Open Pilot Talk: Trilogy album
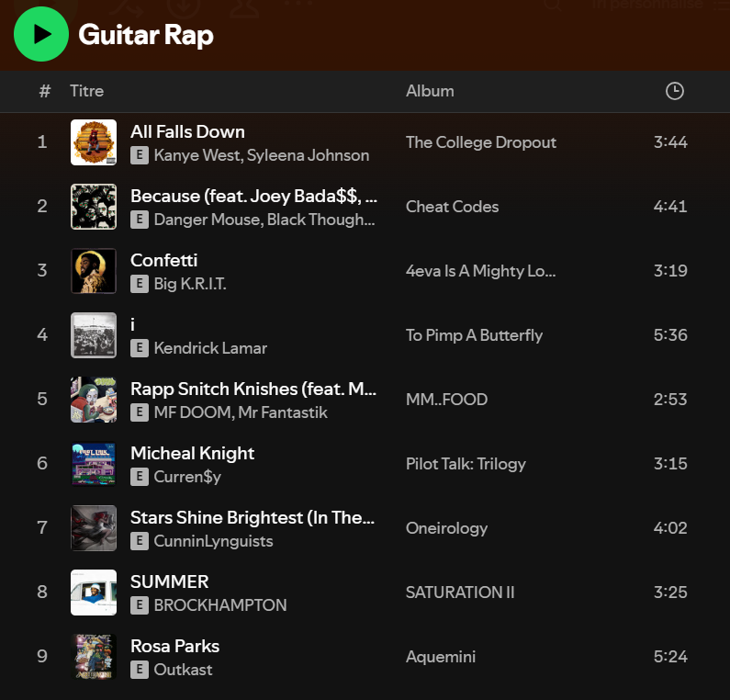Screen dimensions: 730x700 click(466, 464)
